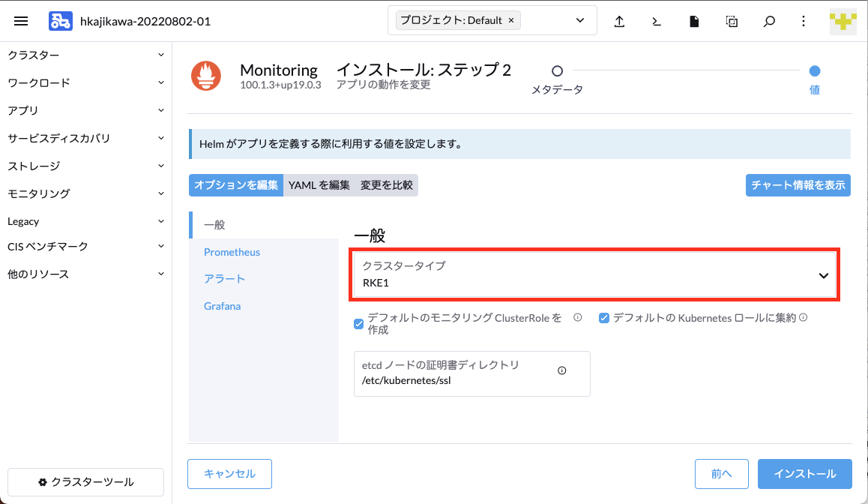Image resolution: width=868 pixels, height=504 pixels.
Task: Show info for Kubernetes ロールに集約 option
Action: pyautogui.click(x=804, y=317)
